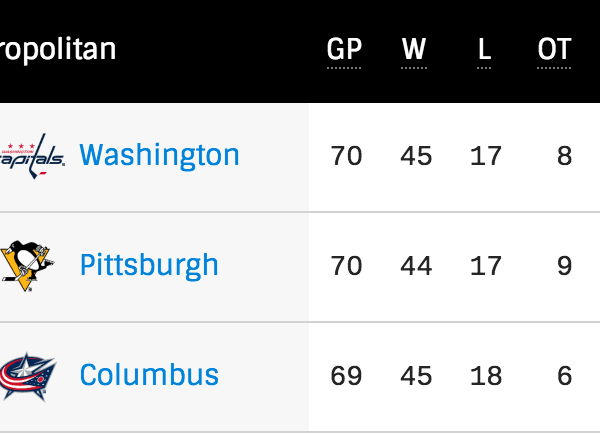Select Washington's overtime losses value 8
The width and height of the screenshot is (600, 435).
pos(565,156)
